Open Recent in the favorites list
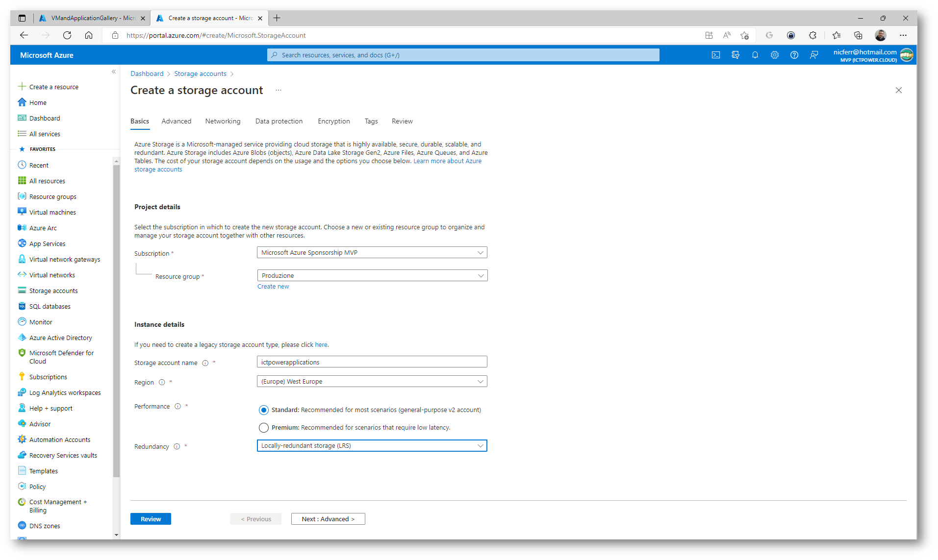The width and height of the screenshot is (938, 560). pos(39,165)
